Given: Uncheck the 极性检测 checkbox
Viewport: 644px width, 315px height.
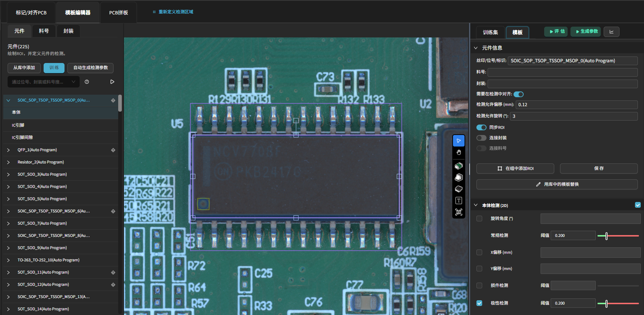Looking at the screenshot, I should tap(479, 303).
